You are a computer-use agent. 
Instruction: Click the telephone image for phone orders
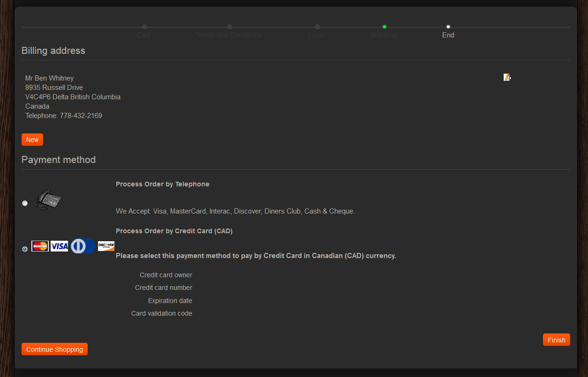pyautogui.click(x=49, y=200)
